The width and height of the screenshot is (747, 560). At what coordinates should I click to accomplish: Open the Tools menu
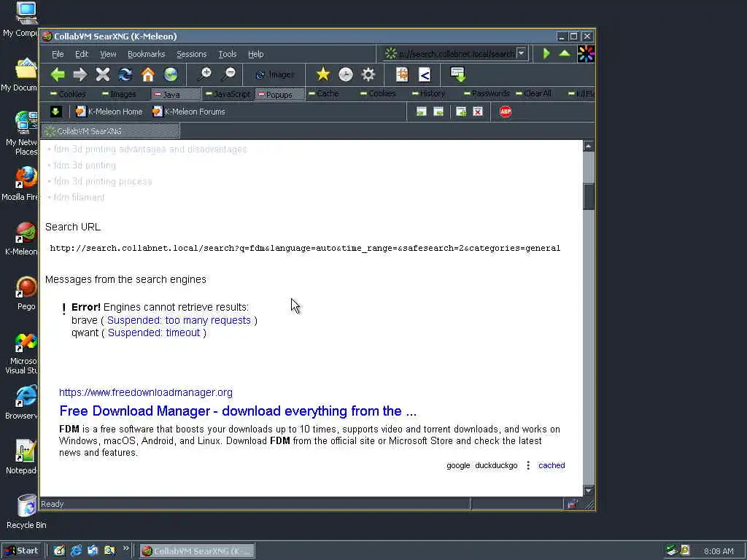click(x=228, y=54)
